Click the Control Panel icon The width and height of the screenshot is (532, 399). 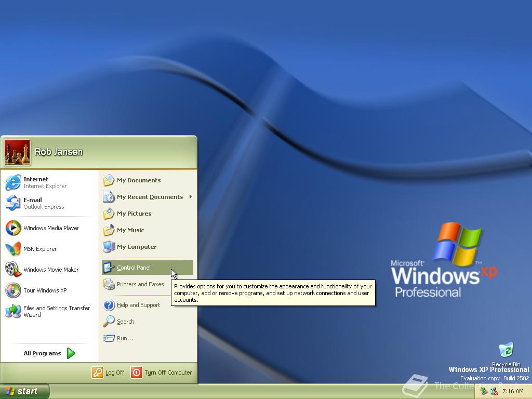109,268
